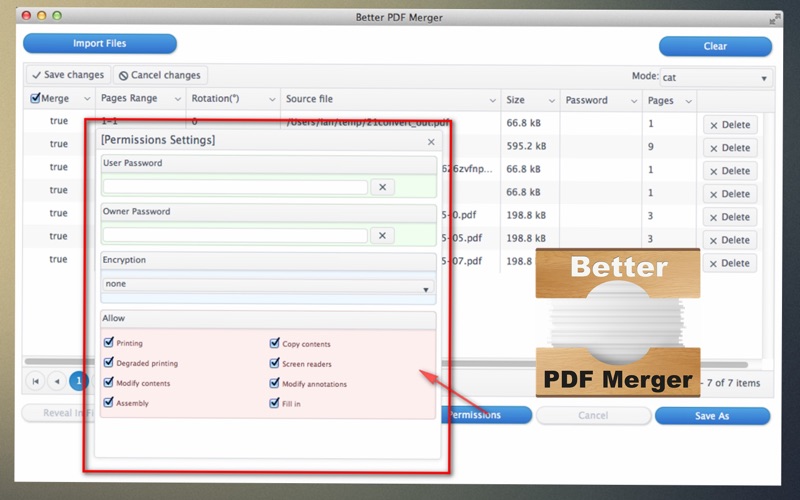This screenshot has height=500, width=800.
Task: Open the Pages Range column dropdown arrow
Action: (x=178, y=99)
